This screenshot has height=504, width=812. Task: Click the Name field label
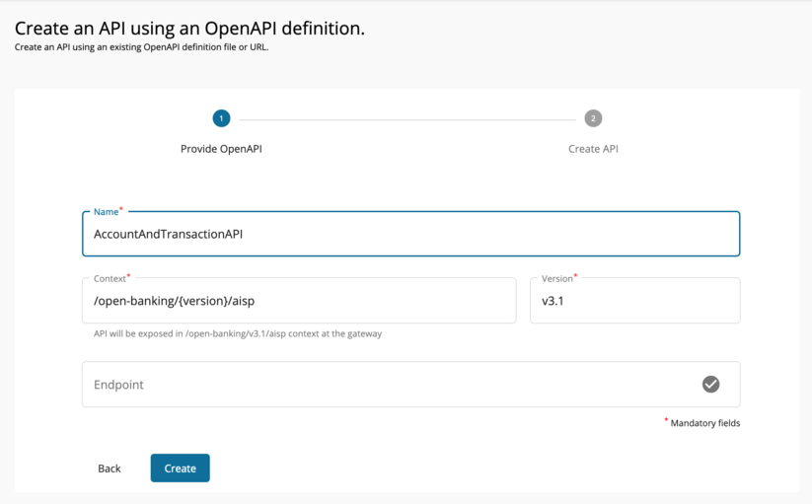coord(105,212)
